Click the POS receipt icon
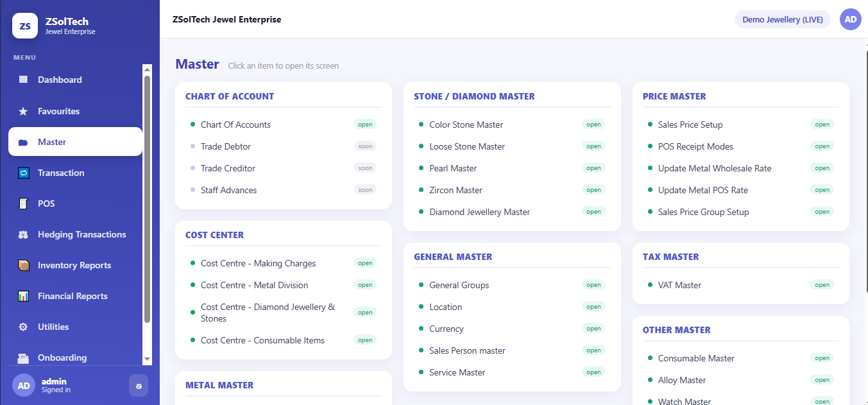This screenshot has width=868, height=405. click(x=24, y=203)
